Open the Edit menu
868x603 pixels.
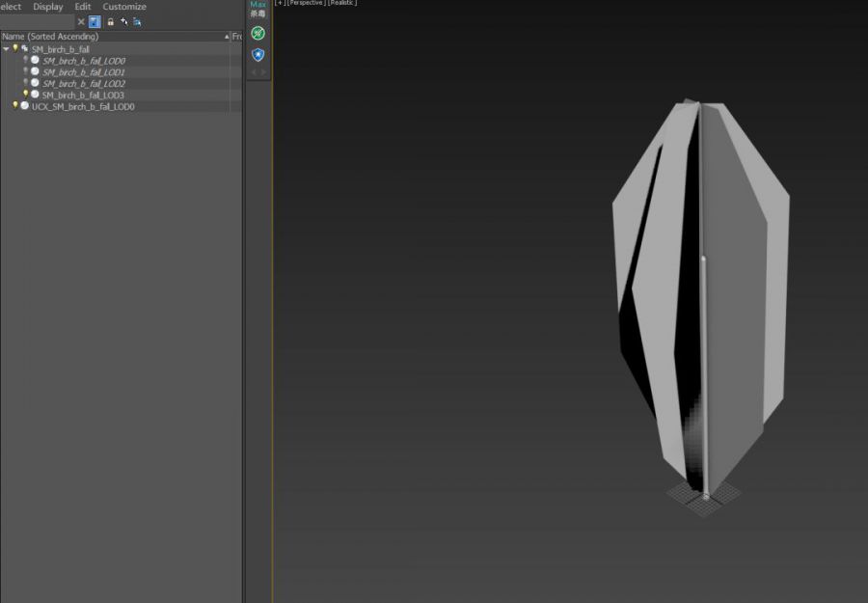pyautogui.click(x=83, y=7)
